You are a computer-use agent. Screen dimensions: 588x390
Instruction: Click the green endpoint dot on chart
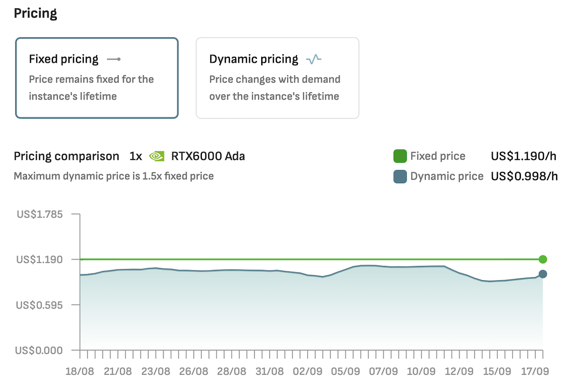click(x=542, y=259)
